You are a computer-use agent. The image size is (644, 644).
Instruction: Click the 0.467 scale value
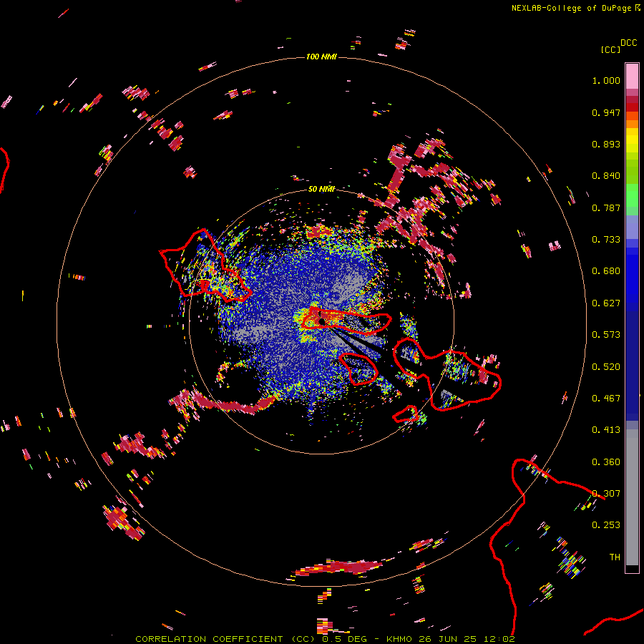tap(606, 399)
